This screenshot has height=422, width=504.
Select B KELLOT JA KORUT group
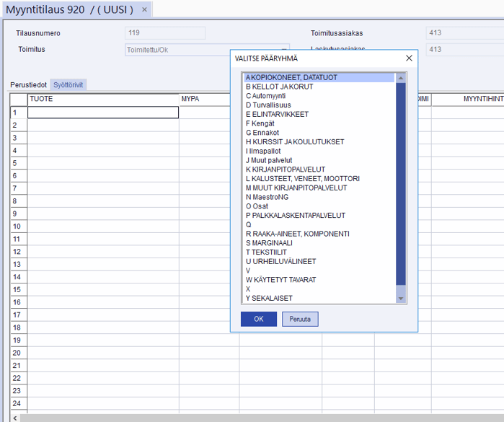click(x=279, y=87)
